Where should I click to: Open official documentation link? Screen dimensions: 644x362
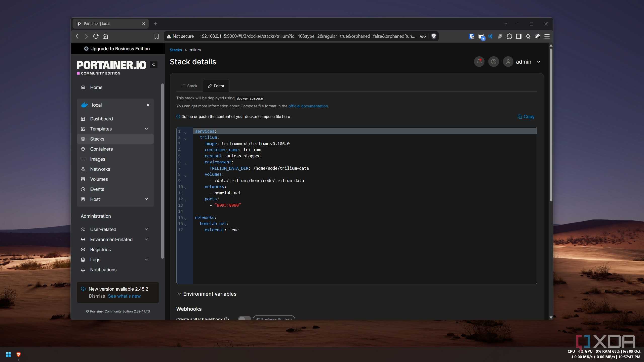tap(308, 106)
